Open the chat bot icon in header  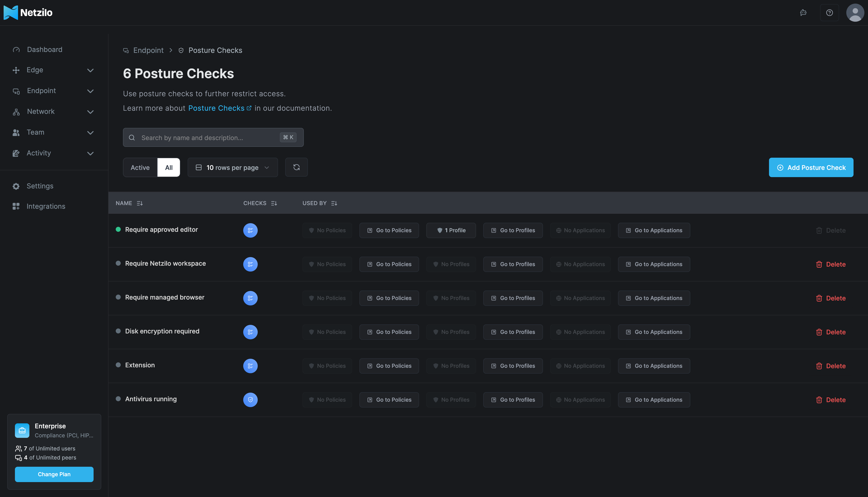pos(803,13)
